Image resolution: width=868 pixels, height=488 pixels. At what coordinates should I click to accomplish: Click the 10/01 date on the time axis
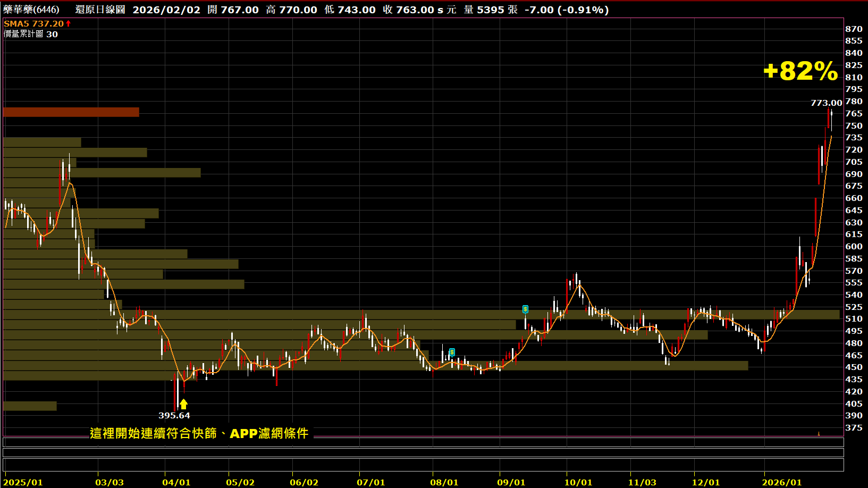(x=578, y=482)
